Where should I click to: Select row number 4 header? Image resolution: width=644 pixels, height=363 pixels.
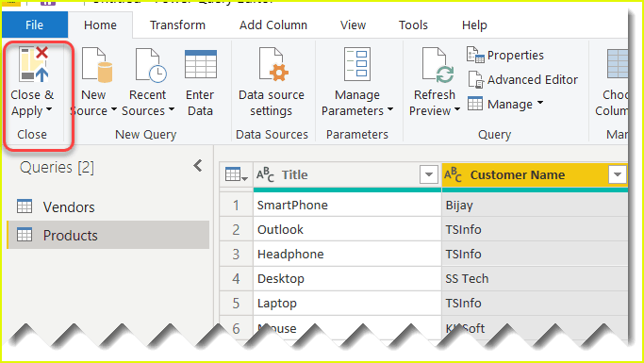point(236,278)
